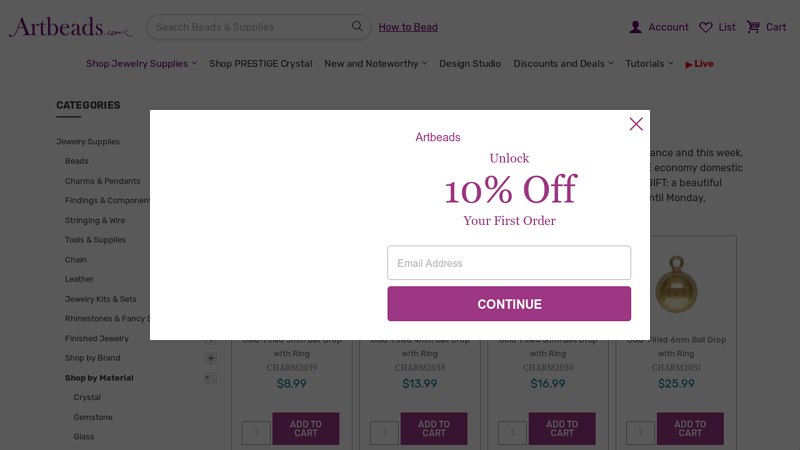This screenshot has height=450, width=800.
Task: Open the Account user icon
Action: pos(636,27)
